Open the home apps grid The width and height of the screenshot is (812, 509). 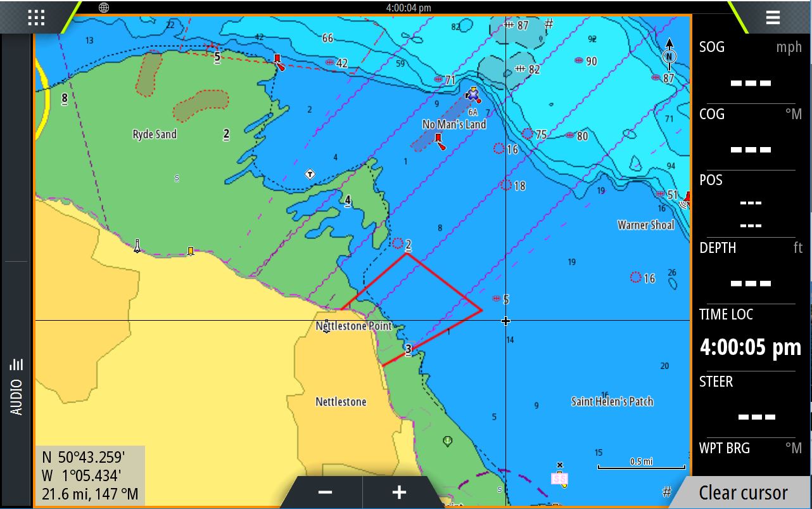(x=36, y=17)
